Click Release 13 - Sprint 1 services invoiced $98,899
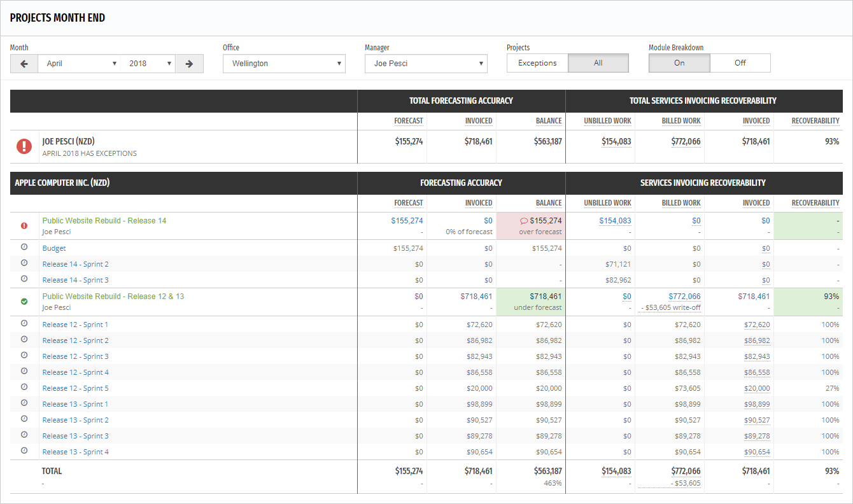 [756, 404]
